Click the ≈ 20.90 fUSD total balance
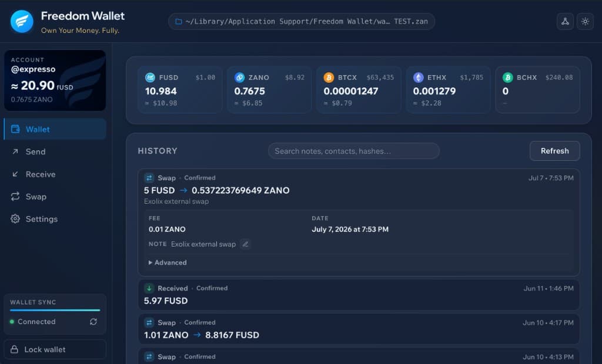The image size is (602, 364). pos(42,86)
